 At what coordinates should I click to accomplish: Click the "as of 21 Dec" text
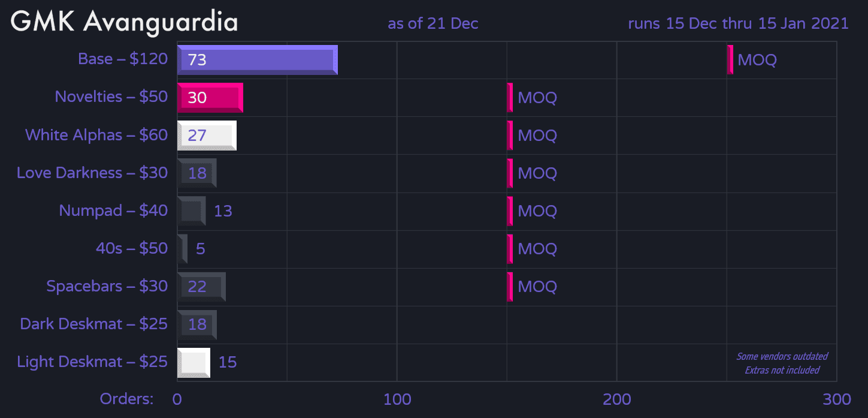(433, 23)
